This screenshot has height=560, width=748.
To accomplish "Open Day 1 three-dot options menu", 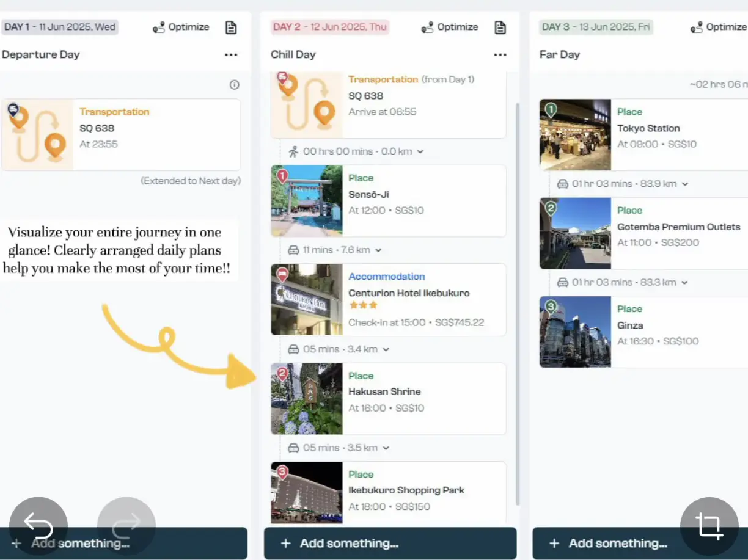I will 231,55.
